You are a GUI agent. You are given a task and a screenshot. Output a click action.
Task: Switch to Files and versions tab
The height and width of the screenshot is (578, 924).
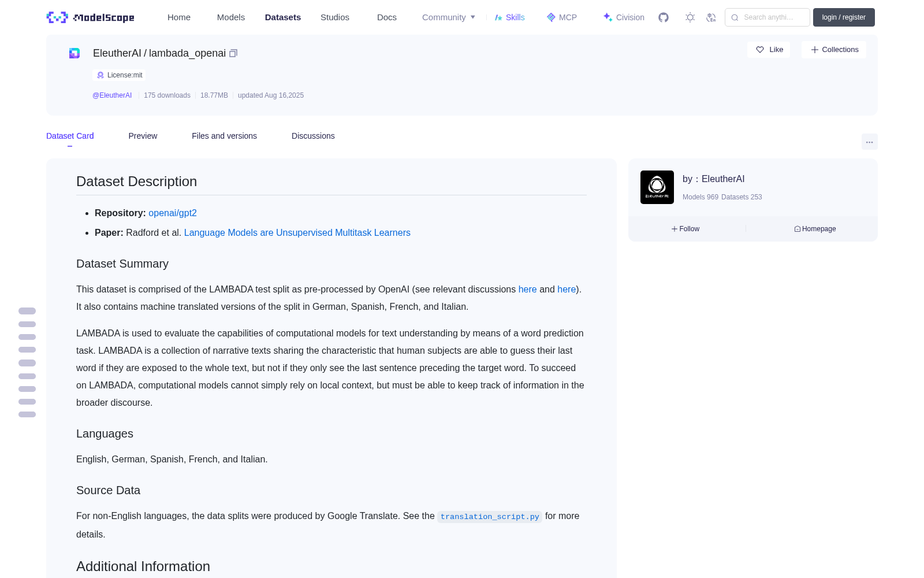[x=224, y=136]
